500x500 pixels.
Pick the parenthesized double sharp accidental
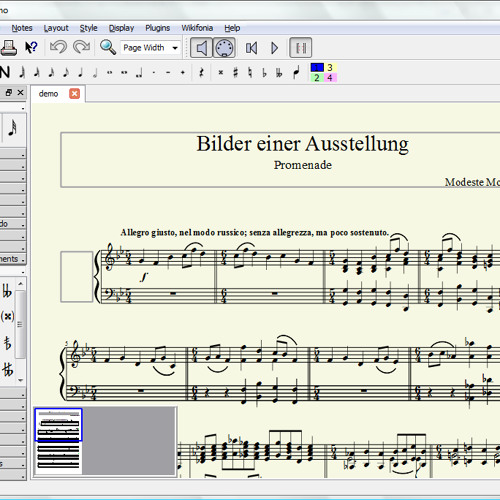(8, 316)
